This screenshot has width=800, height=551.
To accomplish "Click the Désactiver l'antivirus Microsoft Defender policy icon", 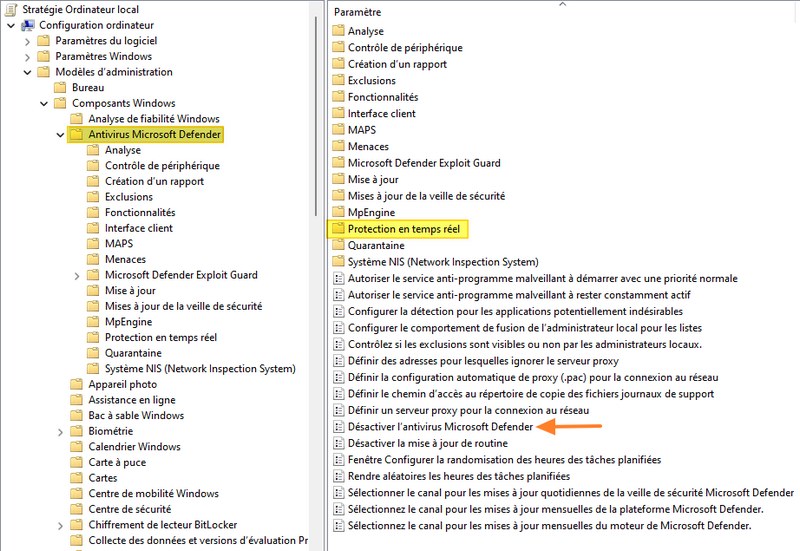I will tap(338, 427).
